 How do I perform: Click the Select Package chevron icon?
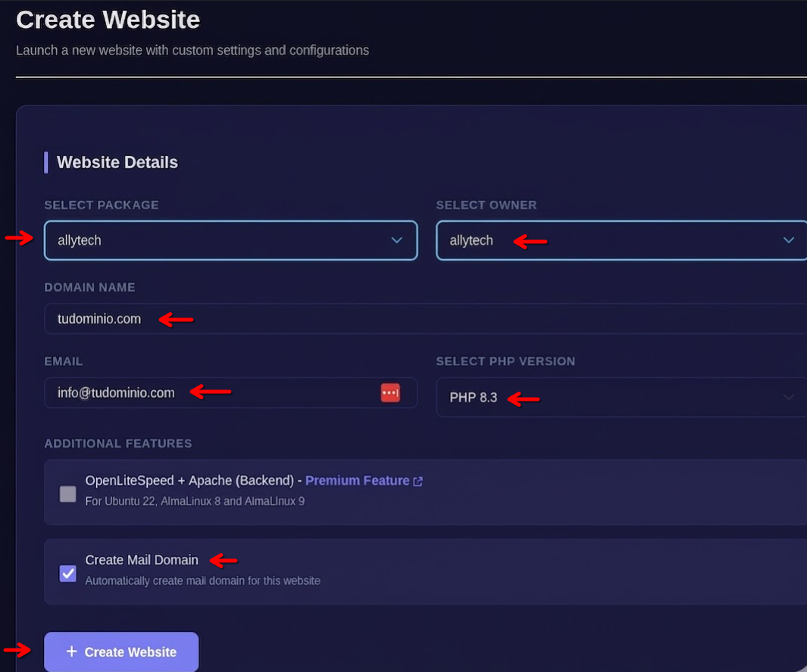(x=397, y=240)
